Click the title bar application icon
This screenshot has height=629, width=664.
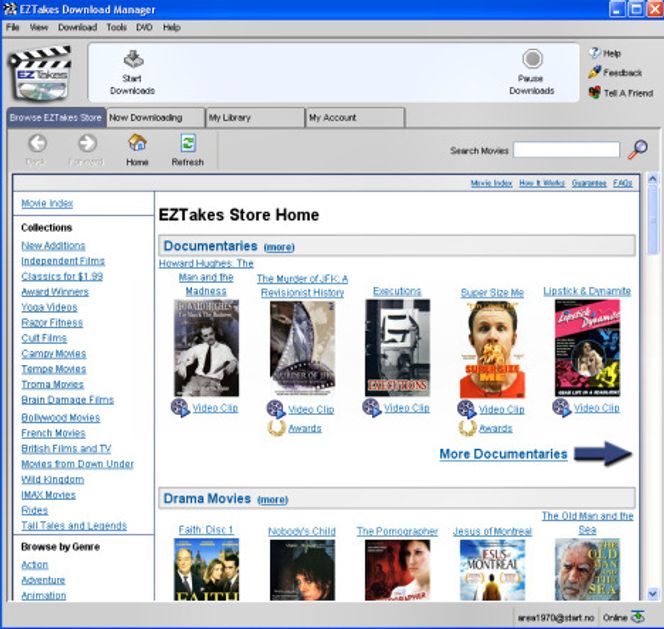click(9, 9)
